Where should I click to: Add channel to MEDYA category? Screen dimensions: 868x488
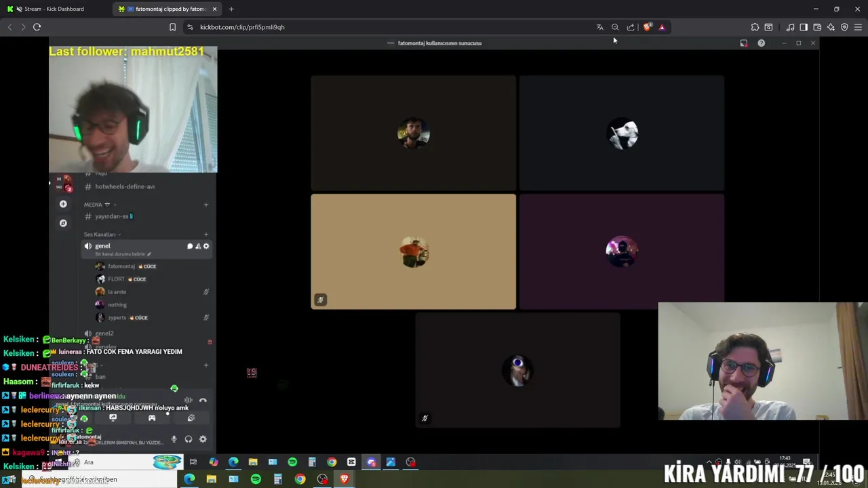click(x=206, y=204)
